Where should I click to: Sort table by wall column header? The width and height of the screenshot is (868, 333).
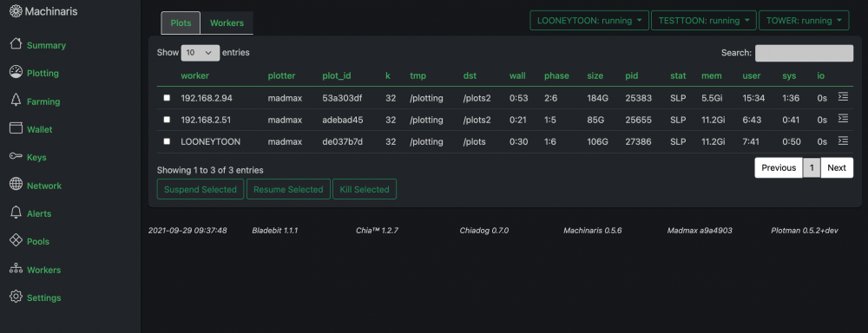(517, 75)
